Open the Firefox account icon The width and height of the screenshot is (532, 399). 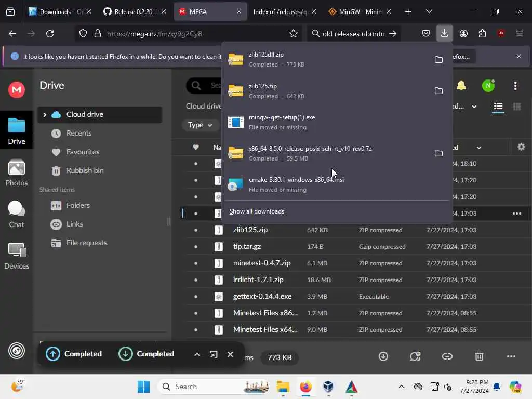coord(463,34)
